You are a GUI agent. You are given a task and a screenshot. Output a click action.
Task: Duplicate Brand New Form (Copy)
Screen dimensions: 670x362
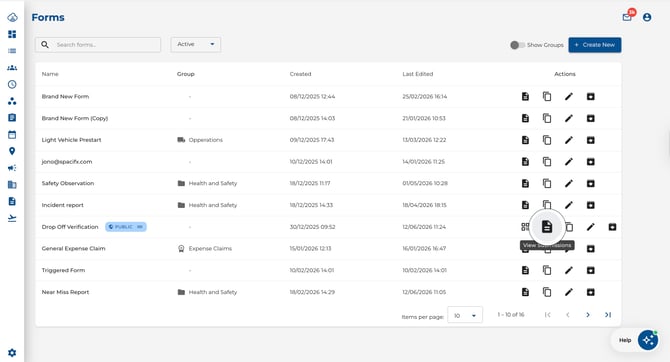pos(547,118)
